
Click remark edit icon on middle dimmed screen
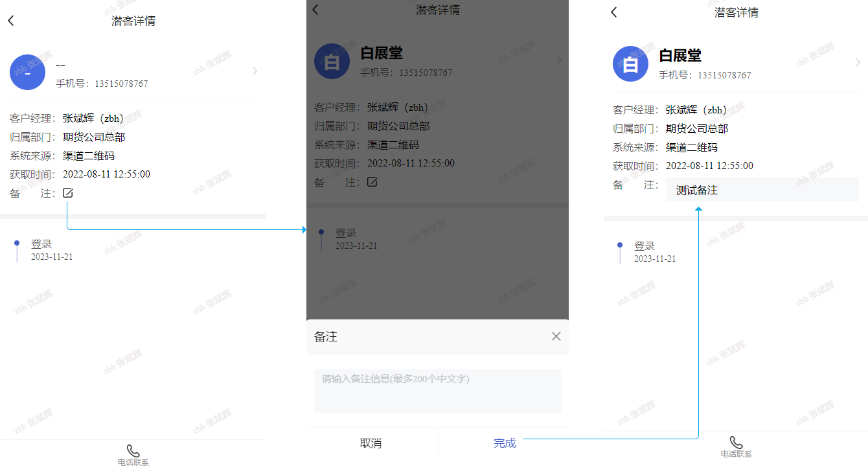pyautogui.click(x=372, y=182)
